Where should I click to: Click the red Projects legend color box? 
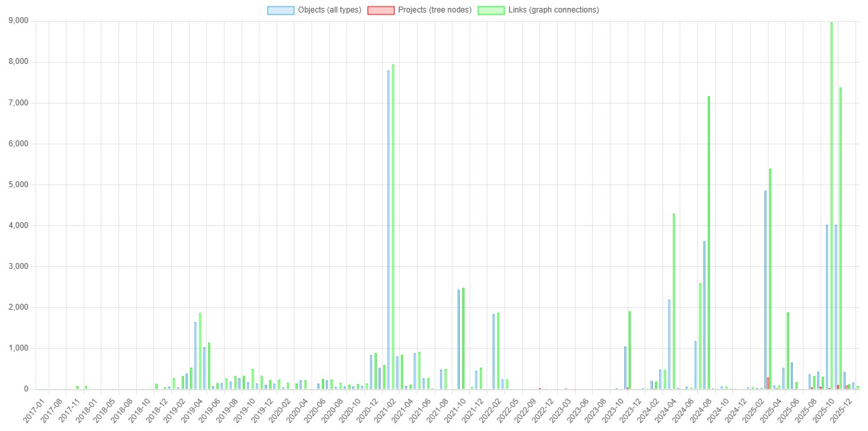pyautogui.click(x=381, y=10)
